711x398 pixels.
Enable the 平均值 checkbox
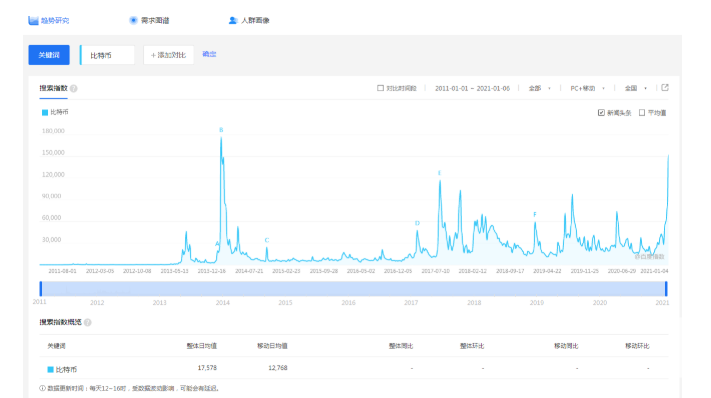click(x=642, y=112)
